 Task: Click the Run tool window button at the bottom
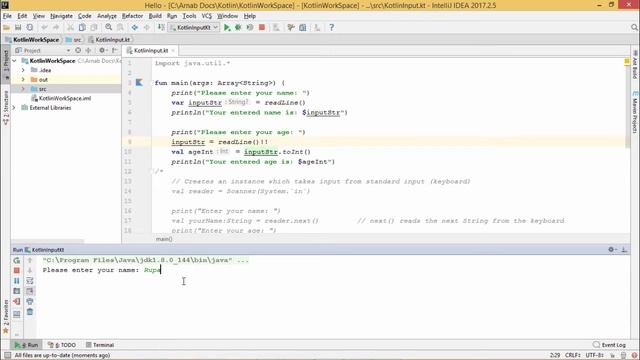(26, 345)
